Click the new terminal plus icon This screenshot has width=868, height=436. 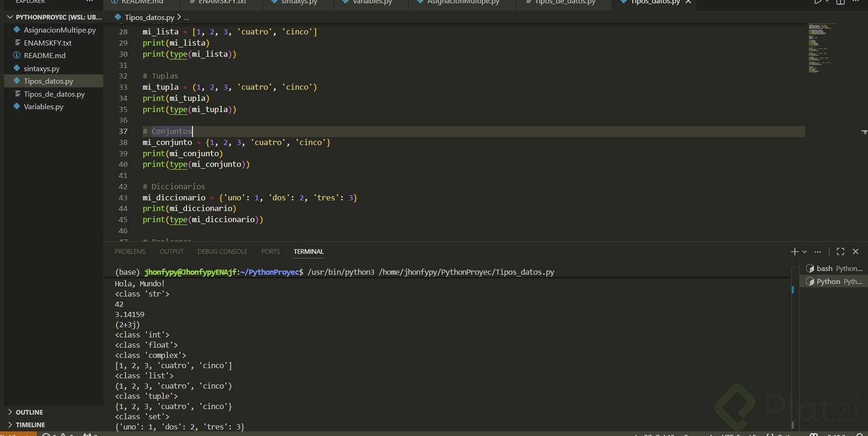tap(794, 251)
